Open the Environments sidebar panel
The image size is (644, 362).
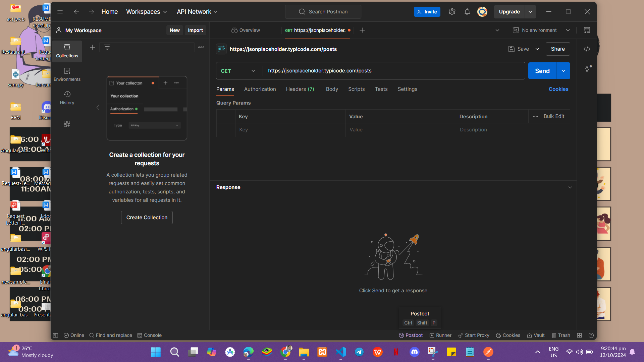(67, 74)
